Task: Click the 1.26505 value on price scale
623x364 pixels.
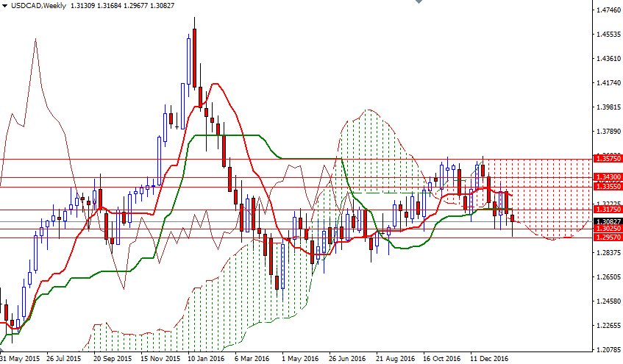Action: [x=609, y=277]
